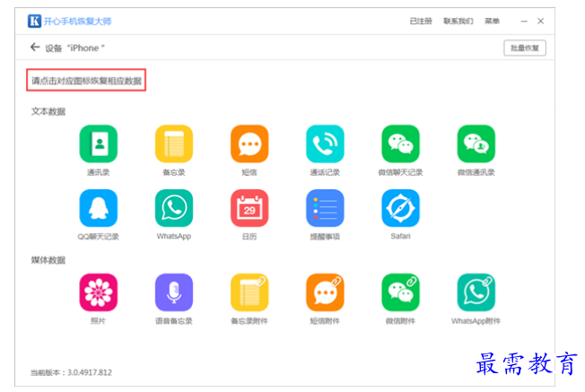
Task: Select the 短信 messages recovery icon
Action: [x=249, y=144]
